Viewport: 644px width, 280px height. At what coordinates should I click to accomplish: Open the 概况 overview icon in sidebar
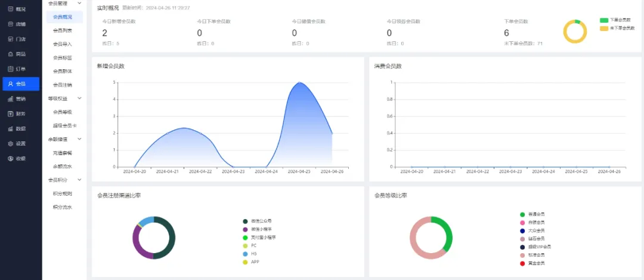pyautogui.click(x=11, y=9)
